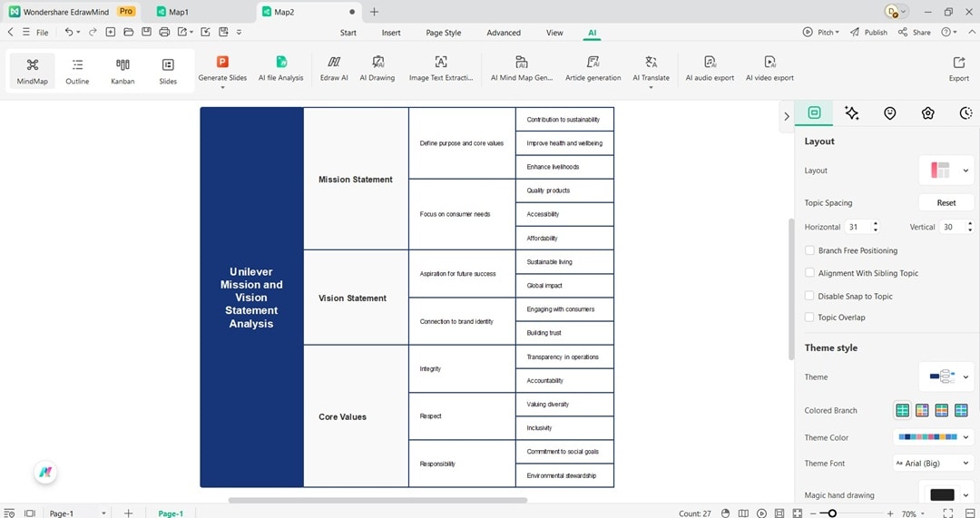
Task: Open the View ribbon tab
Action: [x=554, y=33]
